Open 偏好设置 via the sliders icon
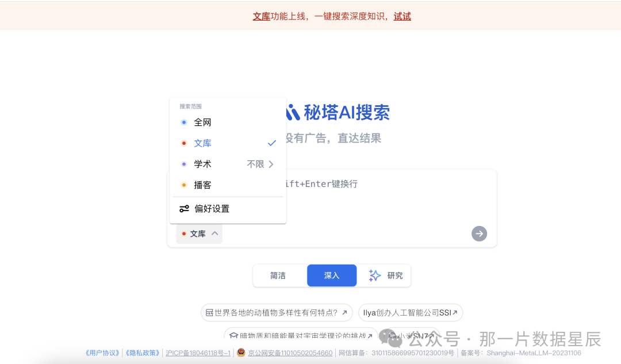This screenshot has height=364, width=621. point(184,208)
